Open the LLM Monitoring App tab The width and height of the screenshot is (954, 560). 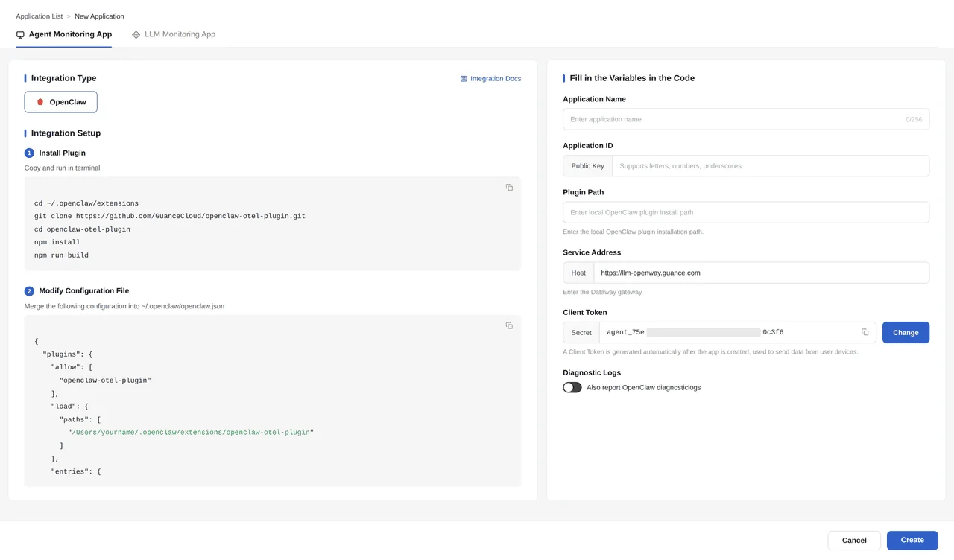click(174, 34)
